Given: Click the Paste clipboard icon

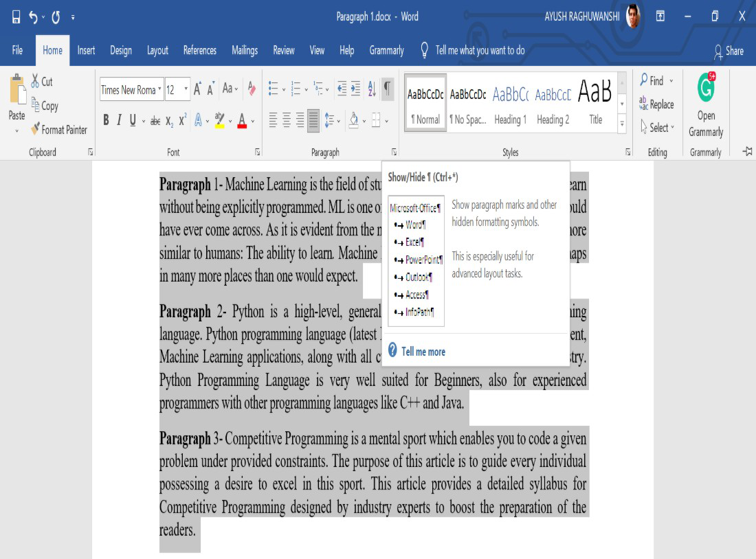Looking at the screenshot, I should pos(17,90).
